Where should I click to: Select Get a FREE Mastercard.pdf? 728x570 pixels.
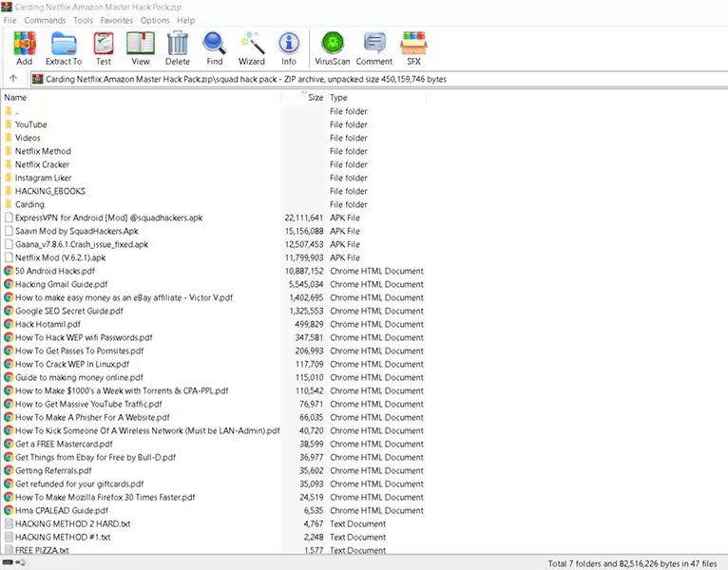point(64,444)
